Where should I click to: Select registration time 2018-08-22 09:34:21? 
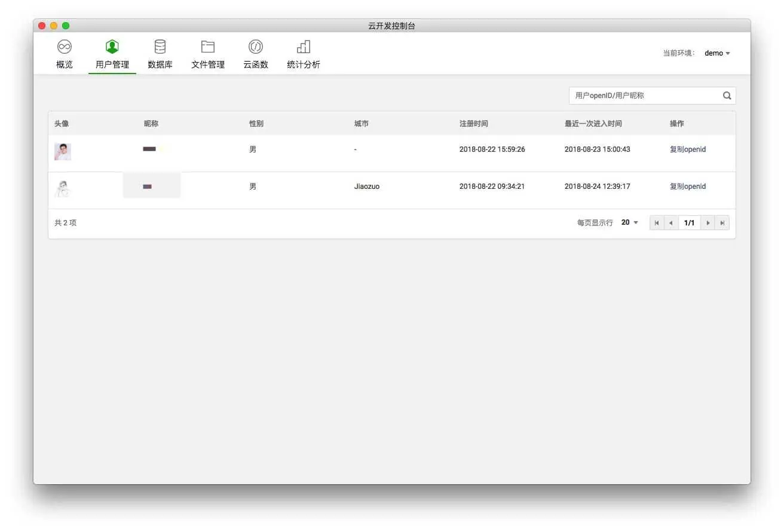tap(492, 186)
